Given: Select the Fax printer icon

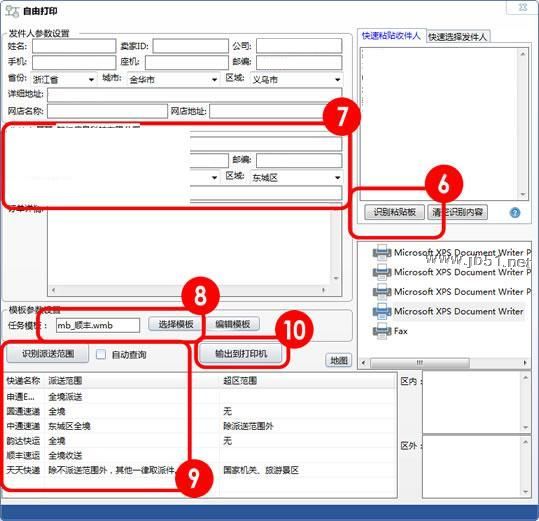Looking at the screenshot, I should click(x=382, y=331).
